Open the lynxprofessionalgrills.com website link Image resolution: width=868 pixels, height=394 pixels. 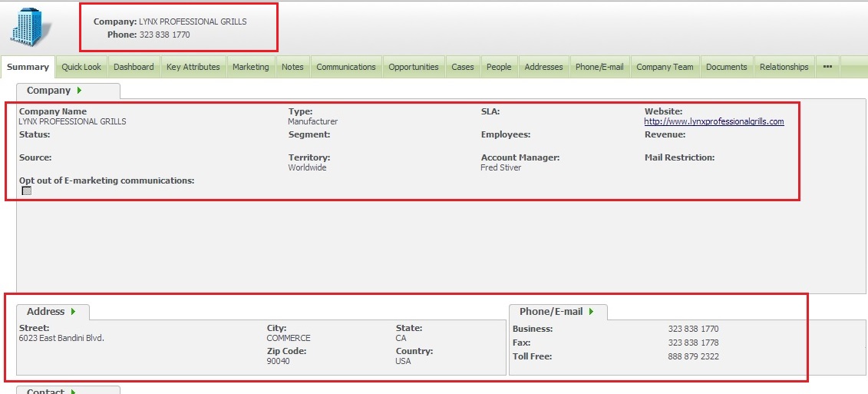click(714, 121)
